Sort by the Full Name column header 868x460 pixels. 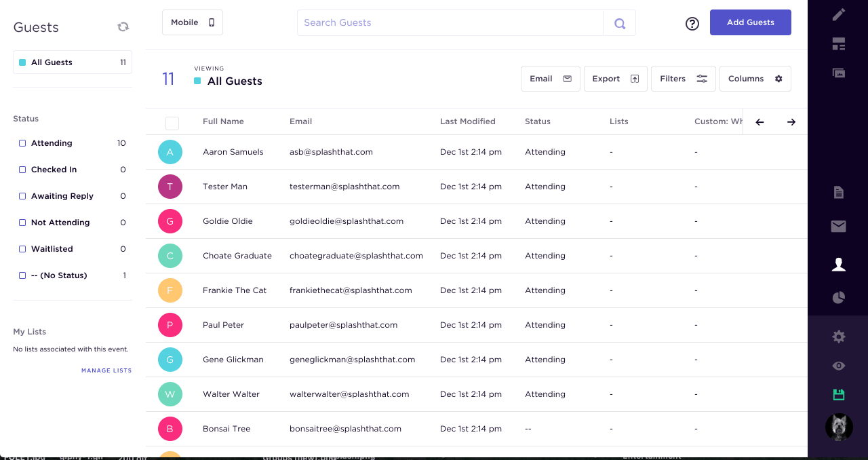223,121
